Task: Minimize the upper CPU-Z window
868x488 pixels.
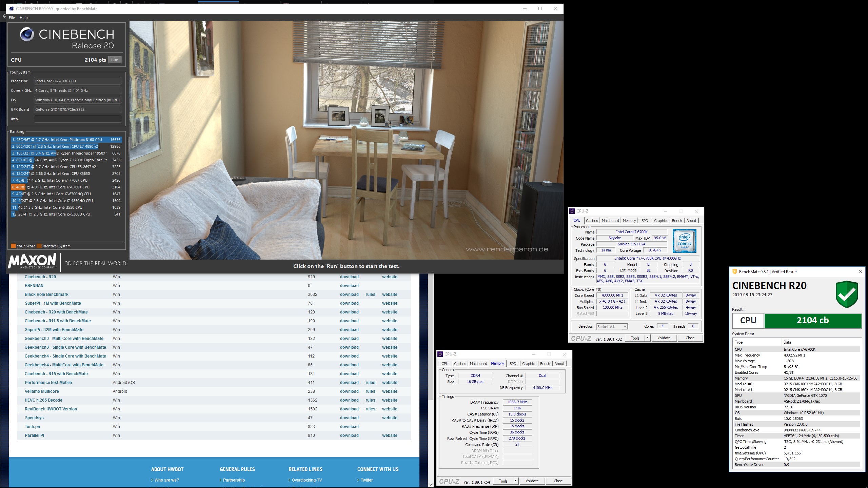Action: click(x=665, y=211)
